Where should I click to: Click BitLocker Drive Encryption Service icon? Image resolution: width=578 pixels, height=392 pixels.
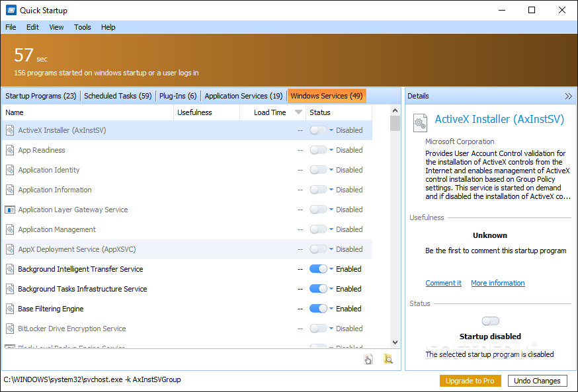10,329
